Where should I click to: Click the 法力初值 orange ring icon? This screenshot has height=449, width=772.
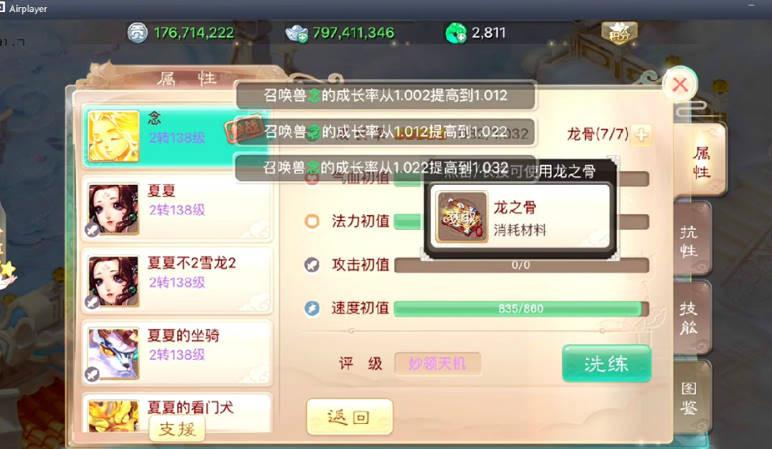312,222
